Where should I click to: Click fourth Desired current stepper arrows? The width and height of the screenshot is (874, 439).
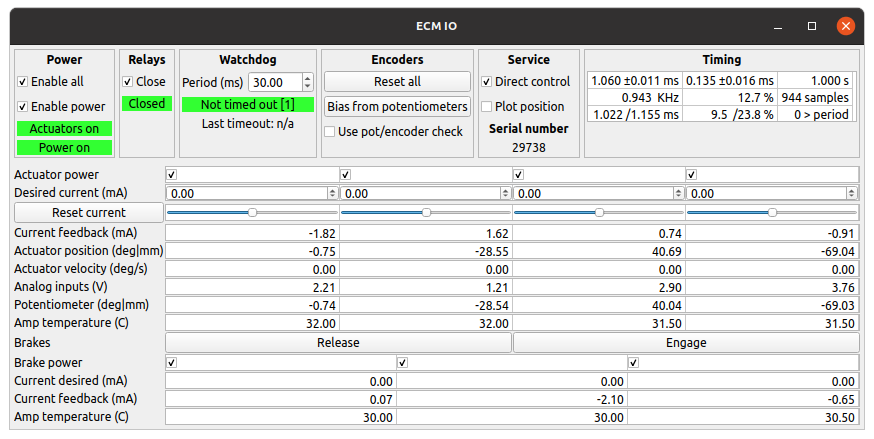click(x=852, y=193)
